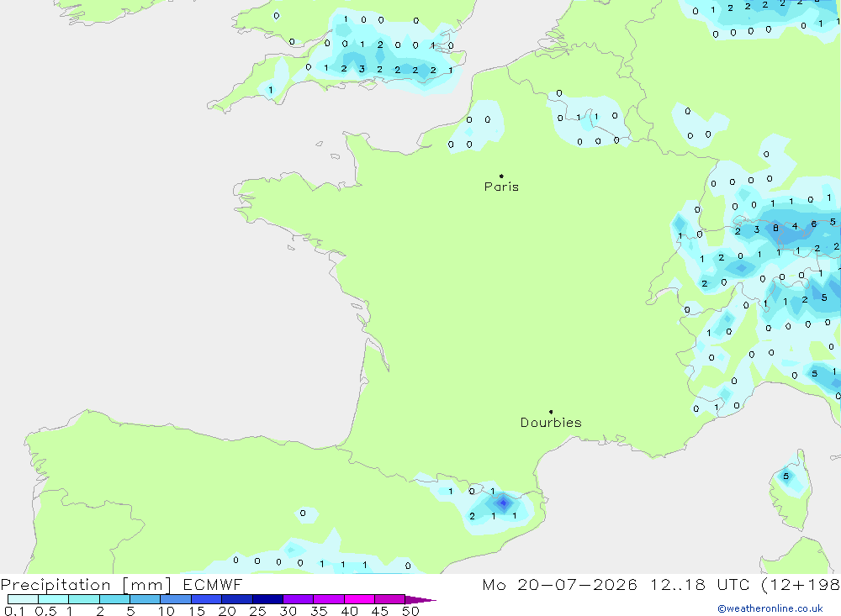Pick the legend color between 15 and 20
The width and height of the screenshot is (841, 616).
tap(206, 599)
